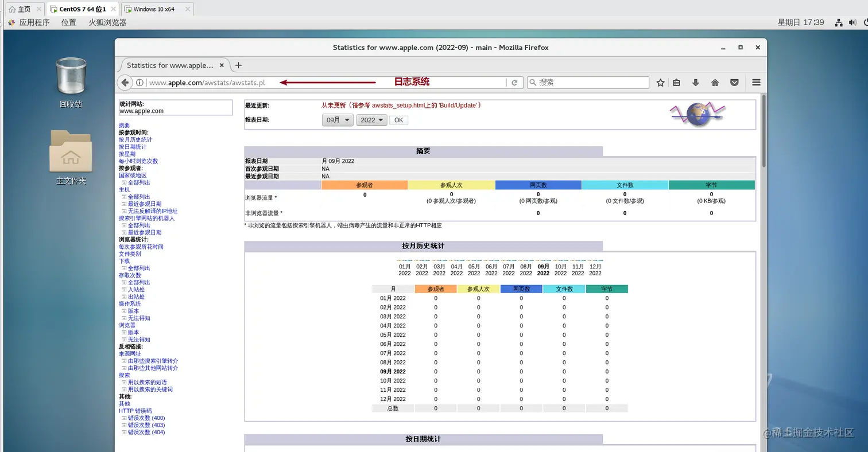Open the HTTP 错误码 sidebar link
Viewport: 868px width, 452px height.
135,411
